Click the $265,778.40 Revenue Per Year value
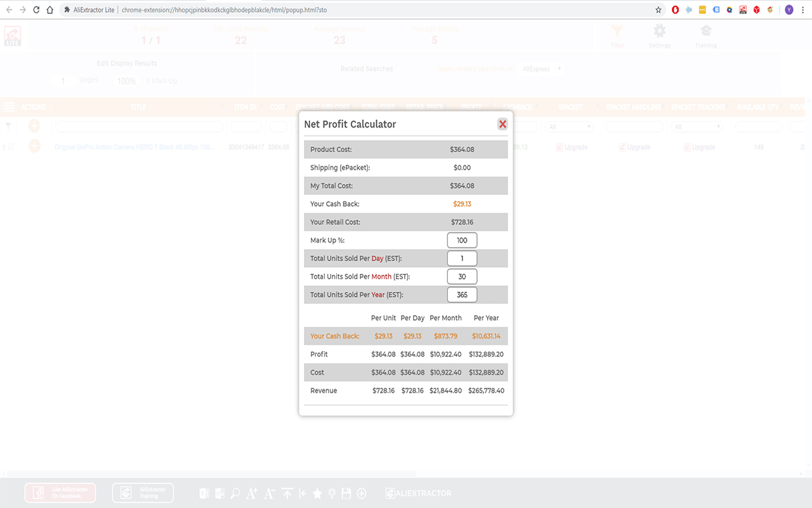 coord(486,391)
